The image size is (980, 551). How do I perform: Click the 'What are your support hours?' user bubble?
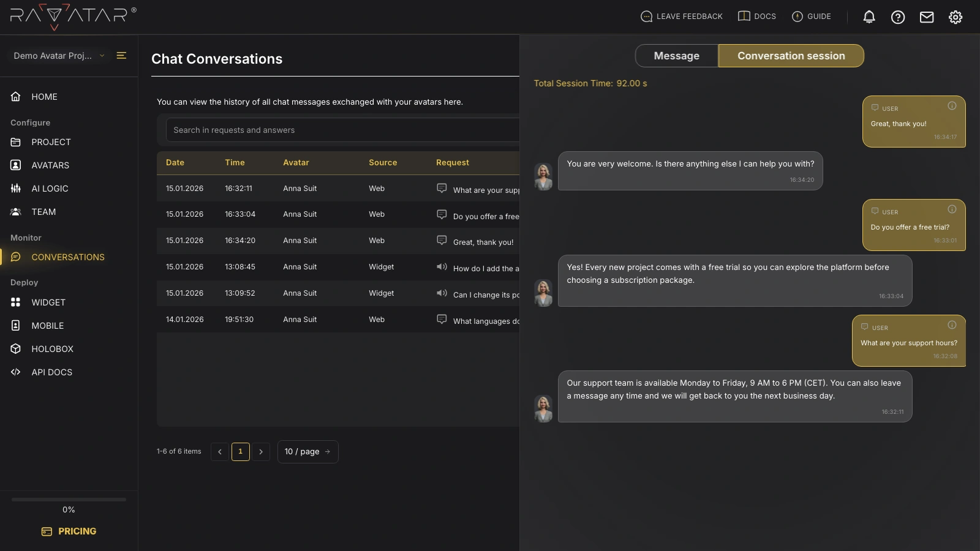(909, 341)
